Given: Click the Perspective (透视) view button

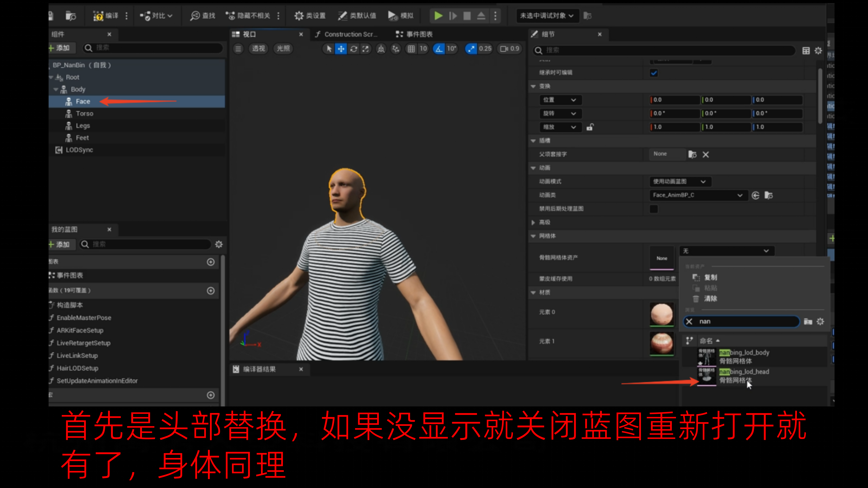Looking at the screenshot, I should (x=258, y=49).
